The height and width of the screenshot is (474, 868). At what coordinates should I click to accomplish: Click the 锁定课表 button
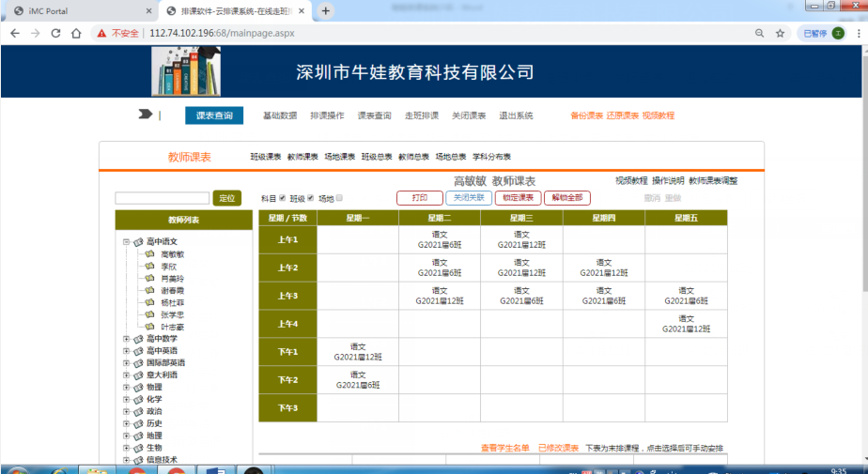click(519, 198)
